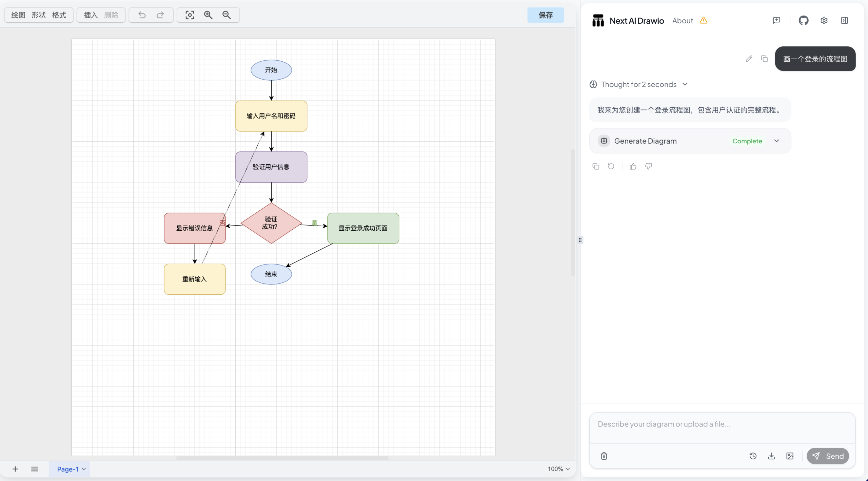Click the upload image icon
This screenshot has height=481, width=868.
[x=790, y=456]
